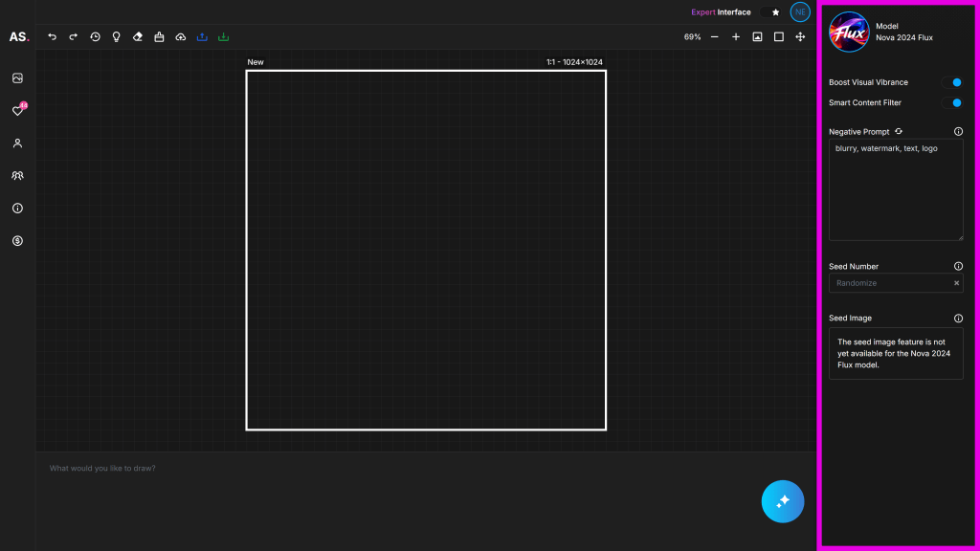Click the fit image icon in zoom toolbar

758,37
